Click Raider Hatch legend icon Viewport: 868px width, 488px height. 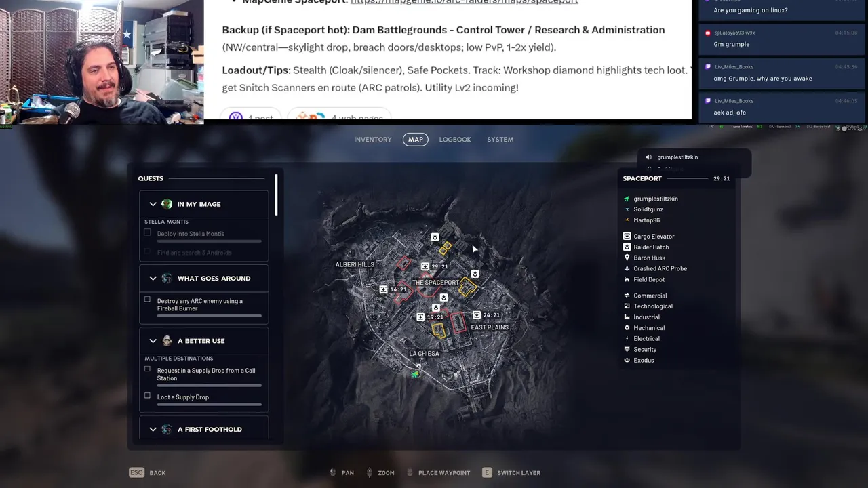click(627, 247)
